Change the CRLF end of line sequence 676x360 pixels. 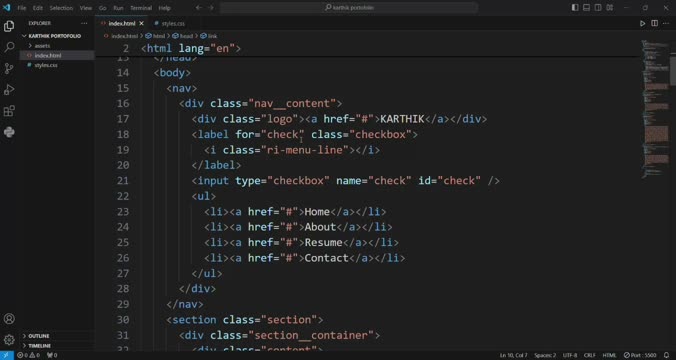click(x=589, y=355)
